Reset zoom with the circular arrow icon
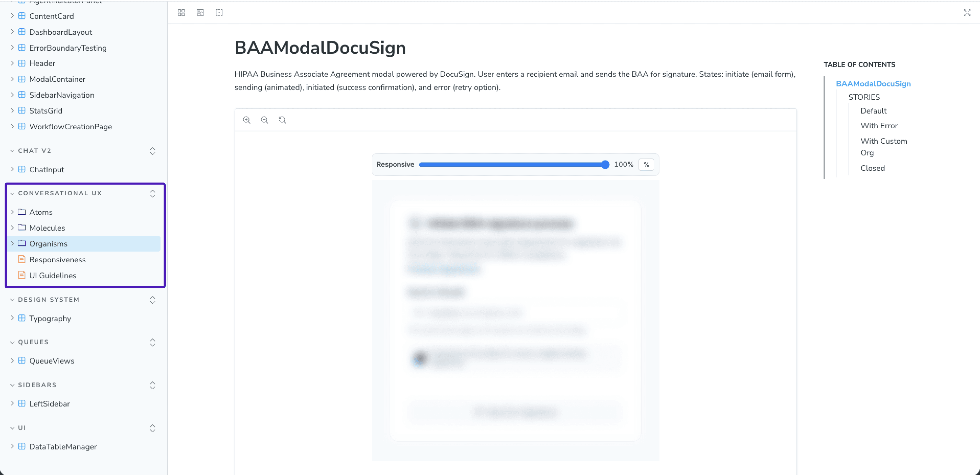 [282, 120]
